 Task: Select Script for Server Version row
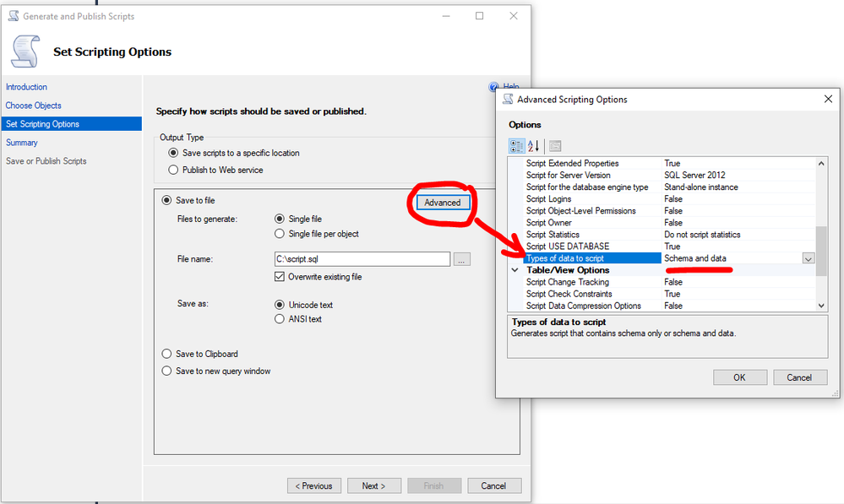[670, 175]
